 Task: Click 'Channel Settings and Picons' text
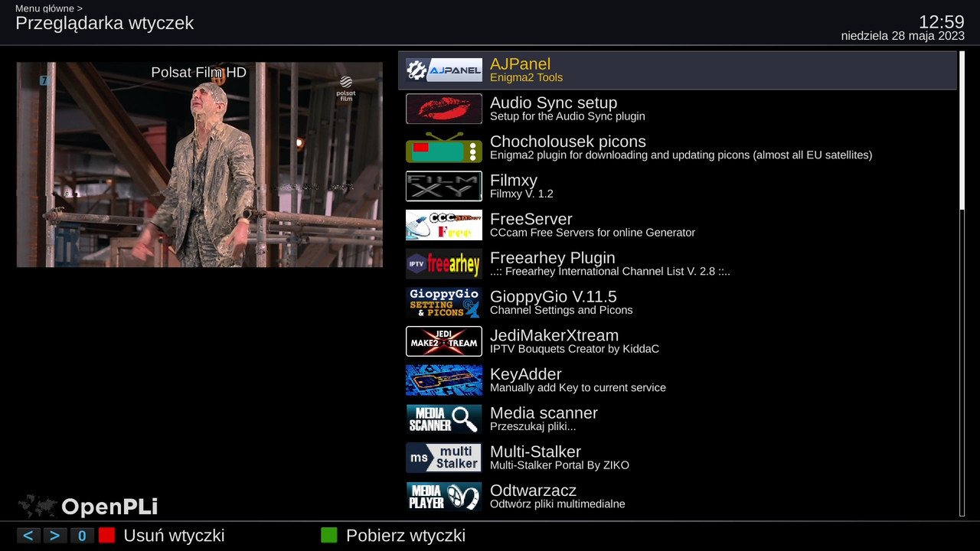(x=561, y=311)
